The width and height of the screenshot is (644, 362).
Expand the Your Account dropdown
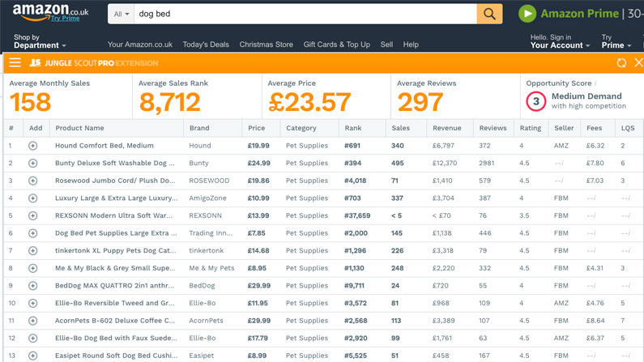point(560,41)
